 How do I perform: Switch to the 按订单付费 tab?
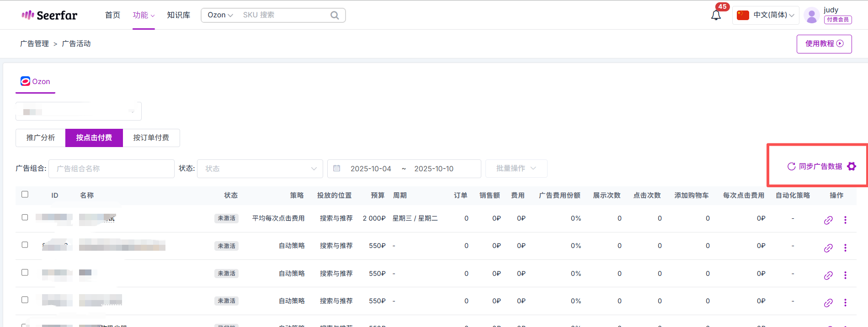tap(151, 138)
